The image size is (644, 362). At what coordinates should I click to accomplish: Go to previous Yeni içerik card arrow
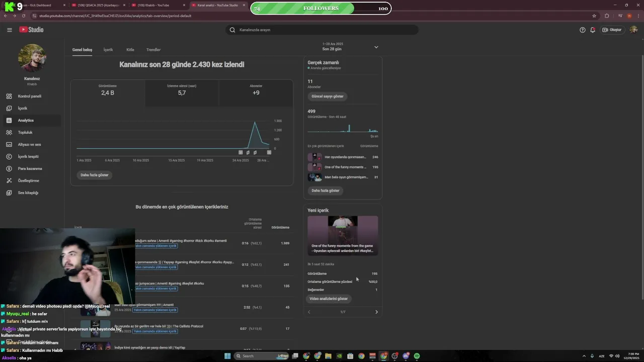coord(309,312)
